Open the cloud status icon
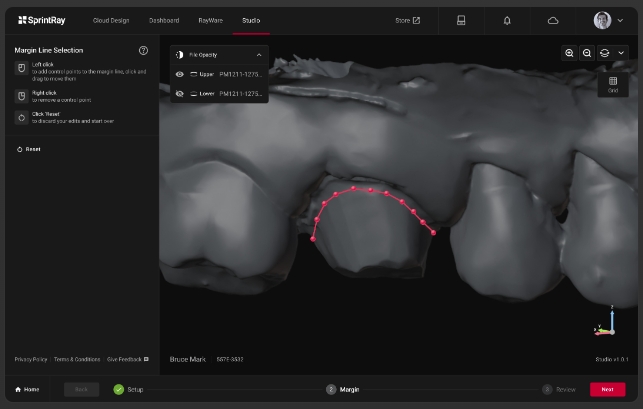This screenshot has width=643, height=409. (553, 20)
